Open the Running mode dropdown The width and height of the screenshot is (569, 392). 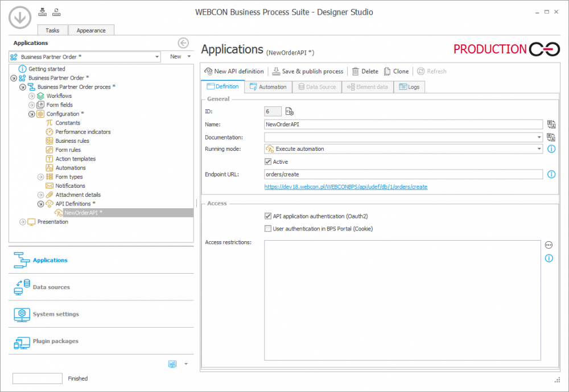[x=539, y=149]
